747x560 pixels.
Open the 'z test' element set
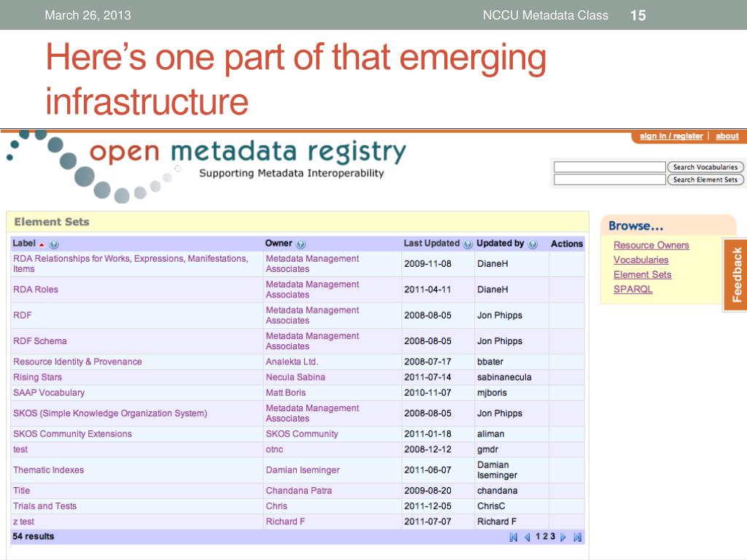click(x=23, y=522)
